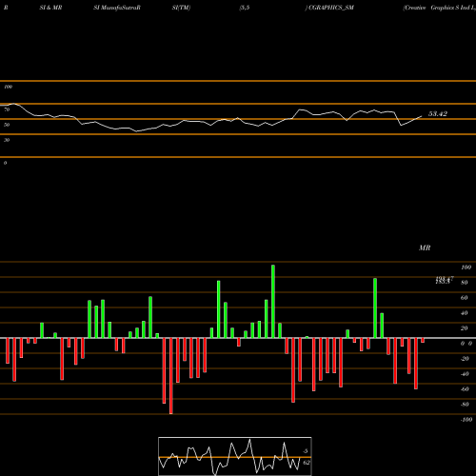Click the -20 label on MR axis
This screenshot has width=476, height=476.
(x=465, y=359)
